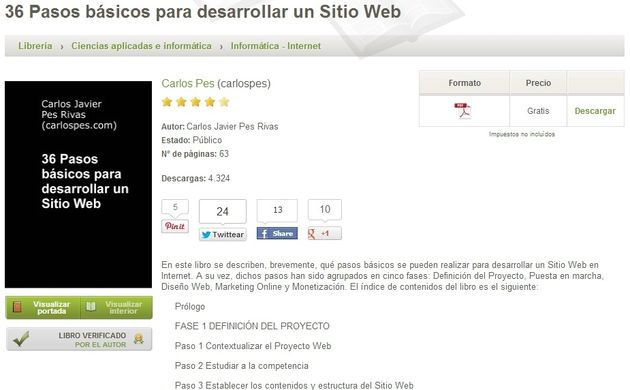
Task: Click the Gratis price cell
Action: click(x=538, y=111)
